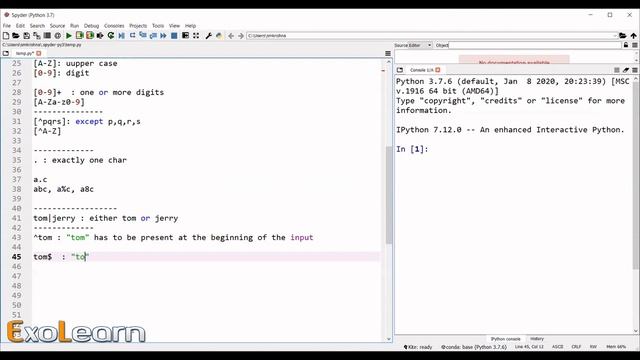Browse console tabs button
The image size is (640, 360).
click(x=400, y=70)
